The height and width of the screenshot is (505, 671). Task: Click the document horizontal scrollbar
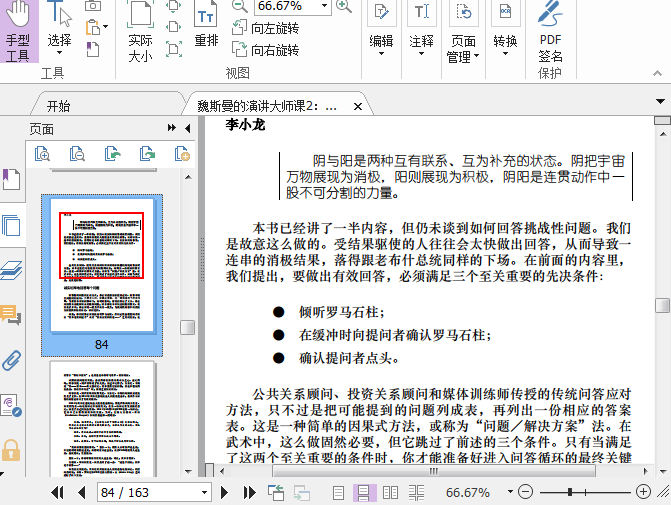[x=433, y=471]
